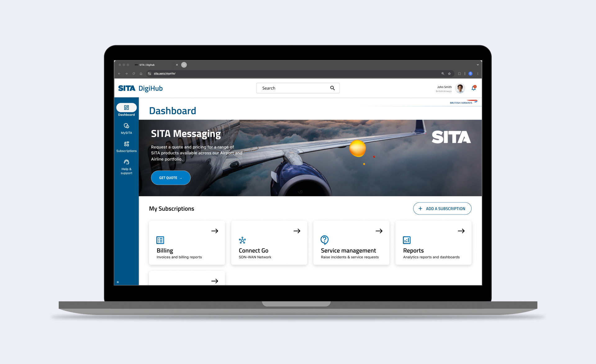The height and width of the screenshot is (364, 596).
Task: Click Raise incidents & service requests text
Action: tap(350, 257)
